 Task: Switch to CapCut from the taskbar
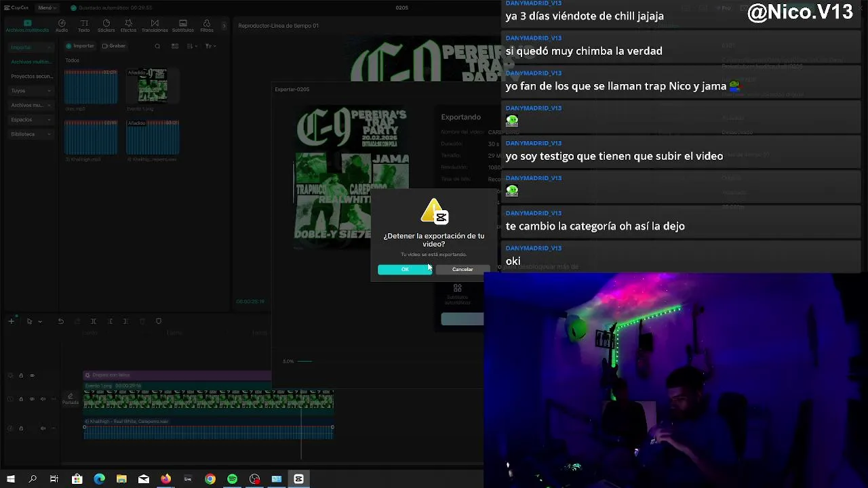pyautogui.click(x=298, y=479)
